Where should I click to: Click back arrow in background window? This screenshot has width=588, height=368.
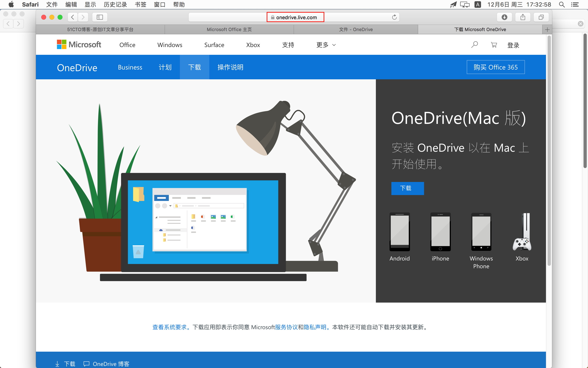(8, 24)
